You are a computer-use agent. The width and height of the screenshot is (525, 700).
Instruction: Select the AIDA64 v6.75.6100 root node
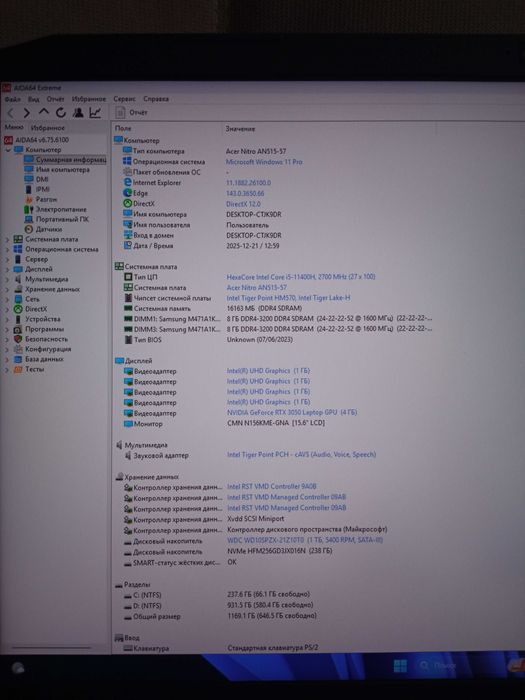tap(37, 140)
